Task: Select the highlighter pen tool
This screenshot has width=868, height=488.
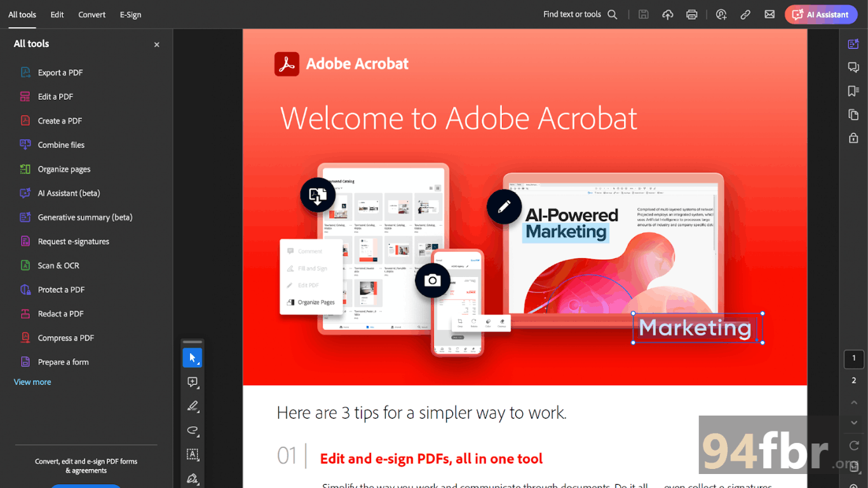Action: 193,406
